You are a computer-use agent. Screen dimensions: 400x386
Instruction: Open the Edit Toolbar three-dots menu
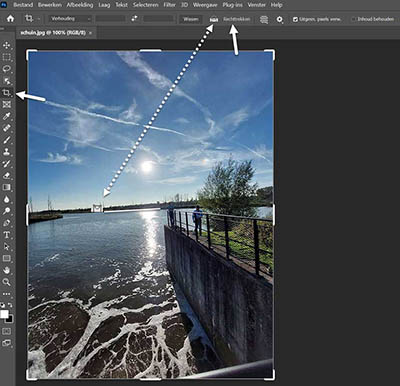click(6, 294)
